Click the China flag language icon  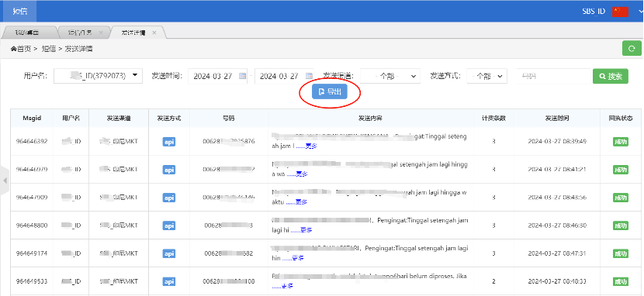(620, 12)
